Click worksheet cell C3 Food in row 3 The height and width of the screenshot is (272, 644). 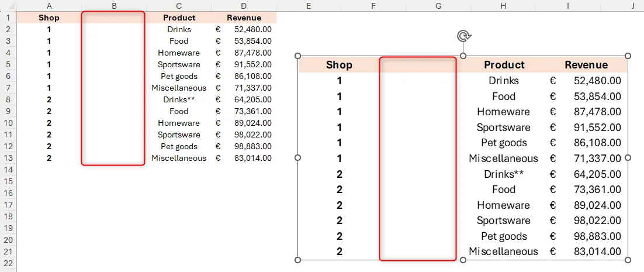179,41
